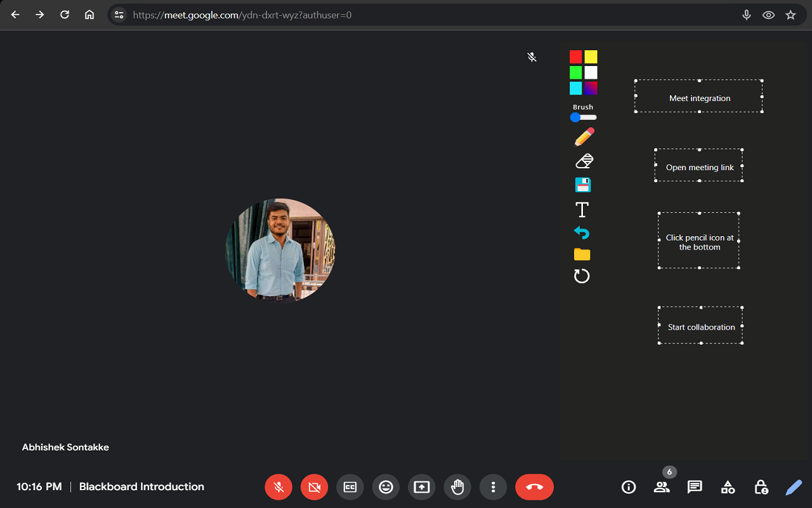Image resolution: width=812 pixels, height=508 pixels.
Task: Undo last stroke with blue arrow
Action: (x=582, y=232)
